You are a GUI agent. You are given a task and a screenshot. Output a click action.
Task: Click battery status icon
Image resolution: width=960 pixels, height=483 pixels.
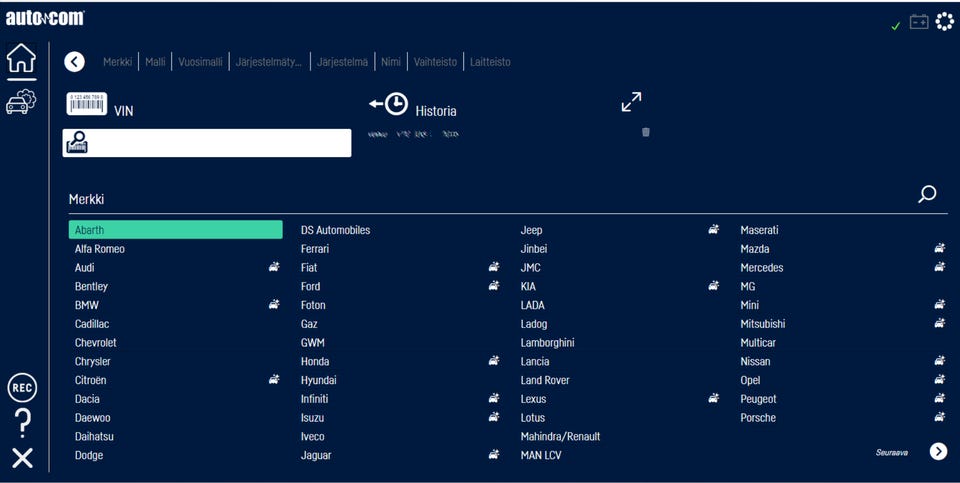click(x=919, y=23)
